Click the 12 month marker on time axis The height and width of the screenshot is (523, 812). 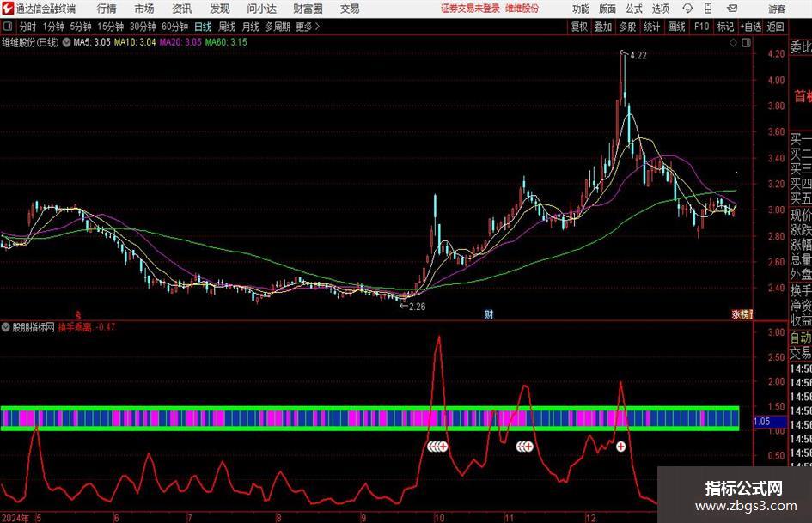click(x=591, y=518)
